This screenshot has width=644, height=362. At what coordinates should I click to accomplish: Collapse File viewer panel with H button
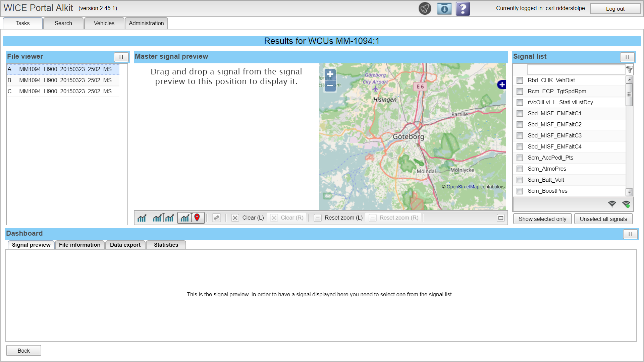coord(121,57)
